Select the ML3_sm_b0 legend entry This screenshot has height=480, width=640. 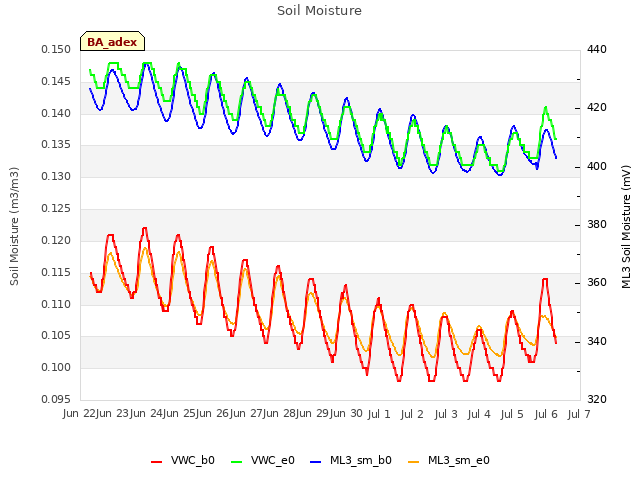tap(351, 460)
